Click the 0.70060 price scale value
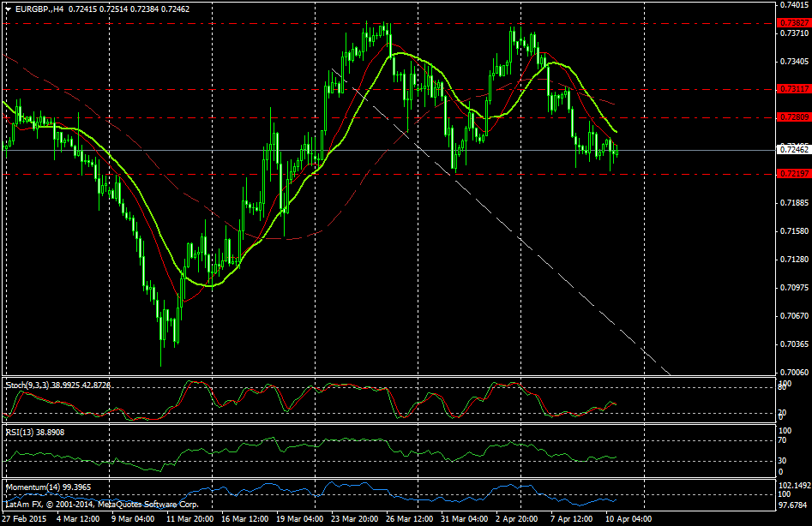This screenshot has width=812, height=526. click(x=793, y=373)
